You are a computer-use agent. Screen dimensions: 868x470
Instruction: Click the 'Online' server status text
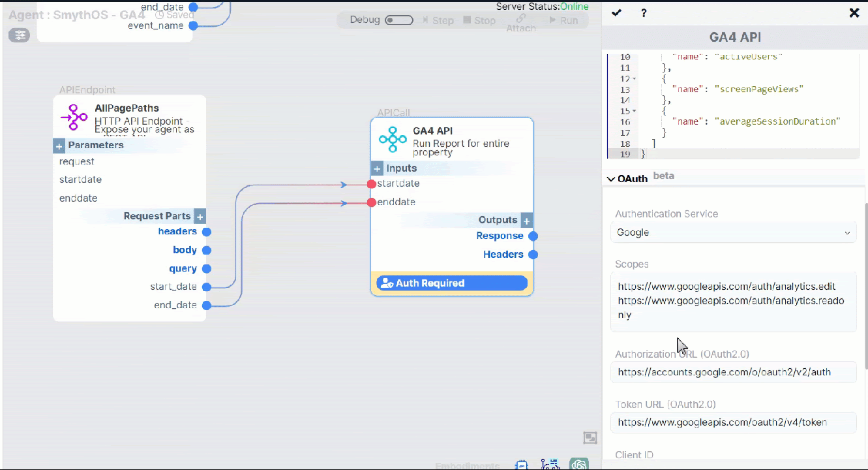pyautogui.click(x=575, y=7)
